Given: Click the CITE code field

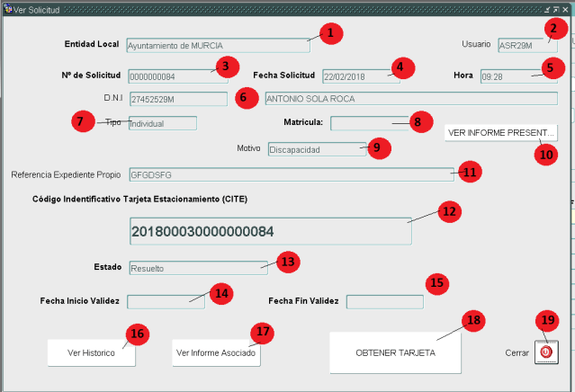Looking at the screenshot, I should tap(270, 231).
